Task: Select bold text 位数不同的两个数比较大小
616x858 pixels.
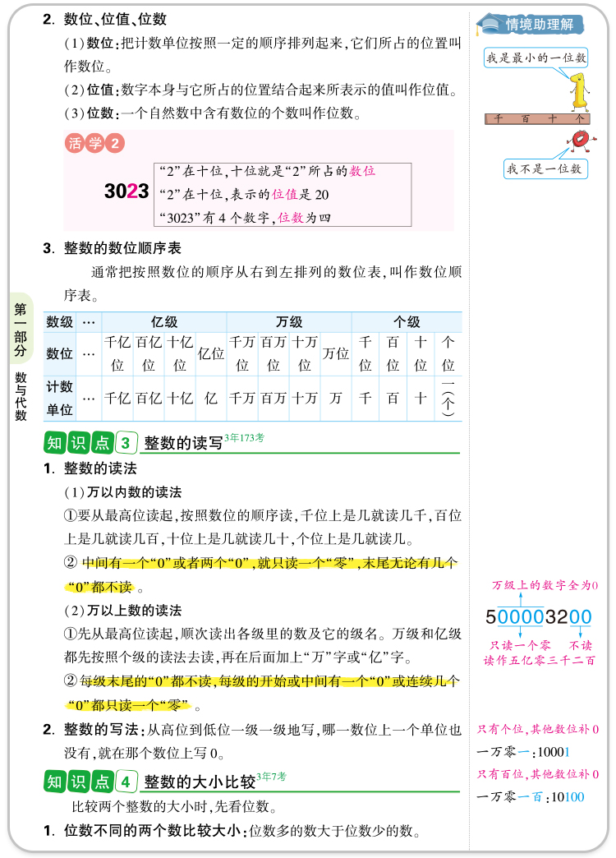Action: click(x=152, y=831)
